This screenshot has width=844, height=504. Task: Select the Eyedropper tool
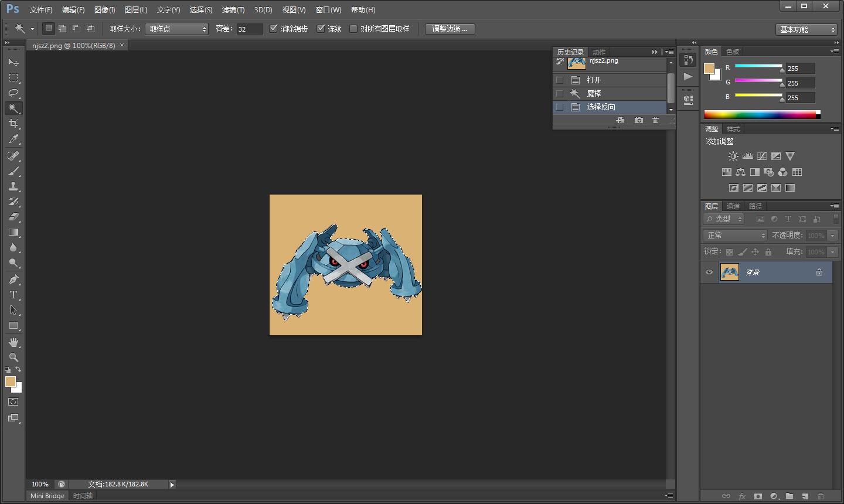[13, 139]
